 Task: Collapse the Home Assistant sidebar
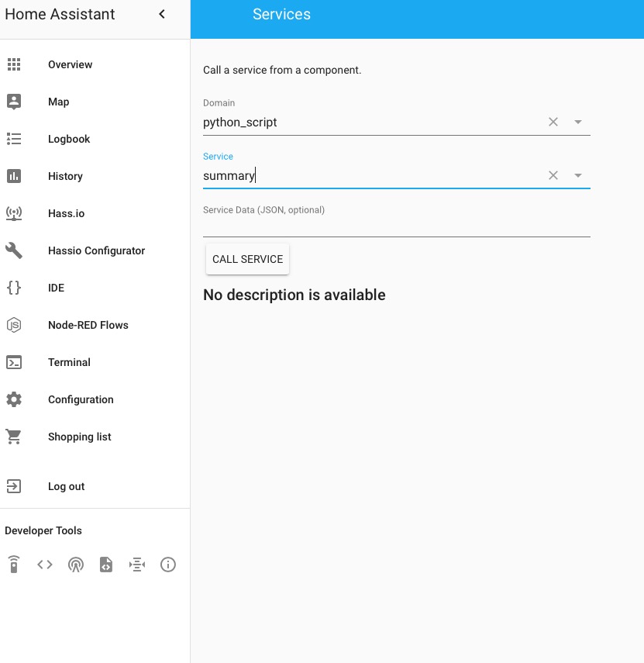[162, 15]
